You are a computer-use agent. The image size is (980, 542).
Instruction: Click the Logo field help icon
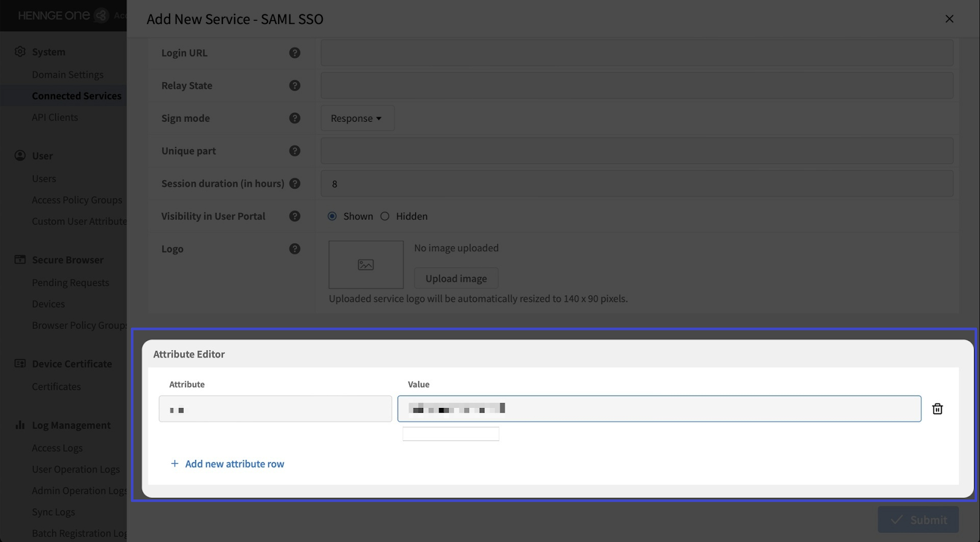pos(295,249)
